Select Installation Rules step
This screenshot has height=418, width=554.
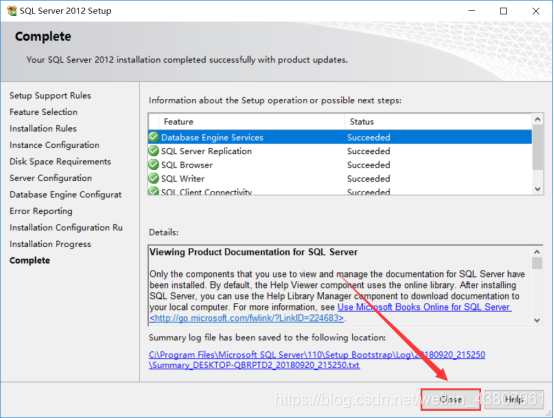pos(43,128)
